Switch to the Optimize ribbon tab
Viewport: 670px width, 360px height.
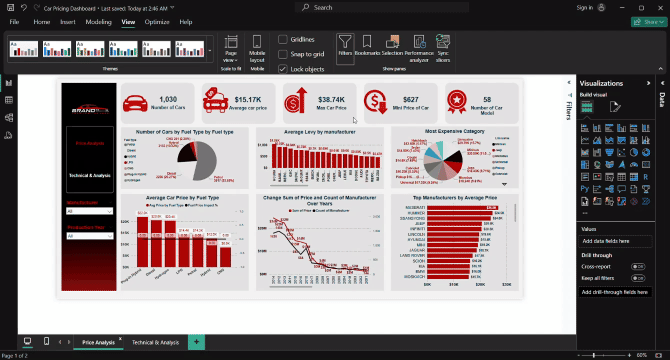(157, 22)
